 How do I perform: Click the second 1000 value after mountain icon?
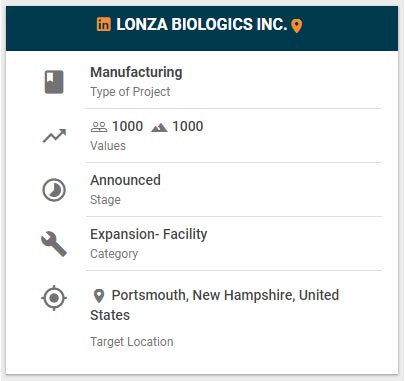188,127
